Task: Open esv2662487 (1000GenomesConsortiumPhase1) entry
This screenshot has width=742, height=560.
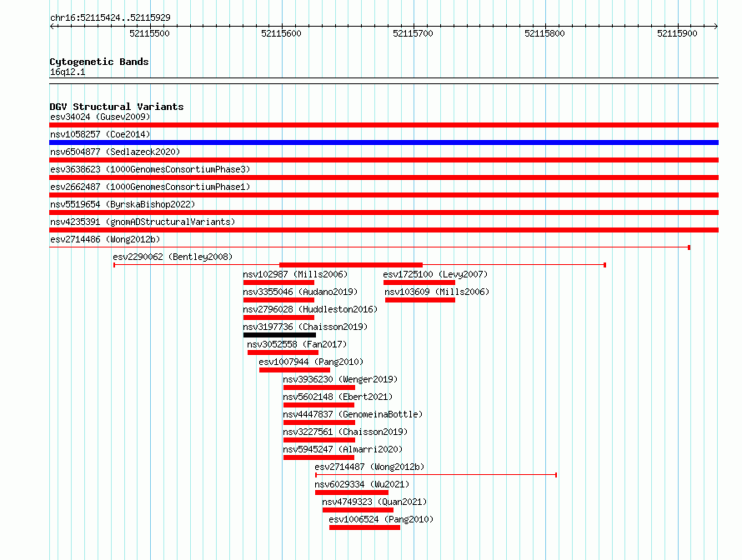Action: [150, 187]
